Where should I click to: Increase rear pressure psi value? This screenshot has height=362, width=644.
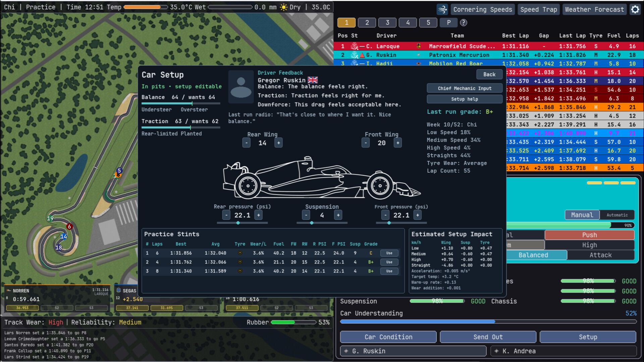pyautogui.click(x=258, y=215)
